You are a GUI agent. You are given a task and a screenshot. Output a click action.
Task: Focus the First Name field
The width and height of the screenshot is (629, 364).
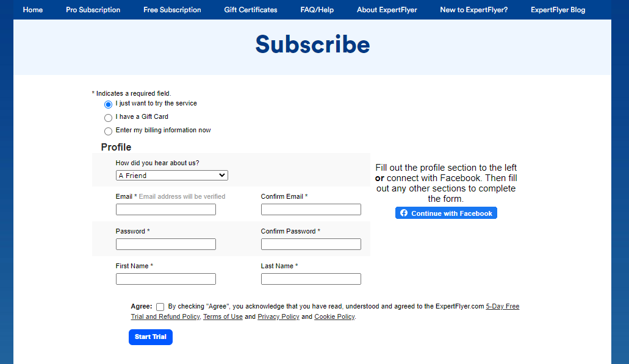[x=166, y=279]
